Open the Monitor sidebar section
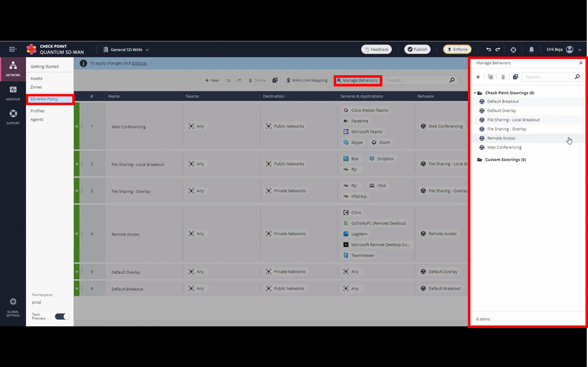The height and width of the screenshot is (367, 588). click(13, 93)
